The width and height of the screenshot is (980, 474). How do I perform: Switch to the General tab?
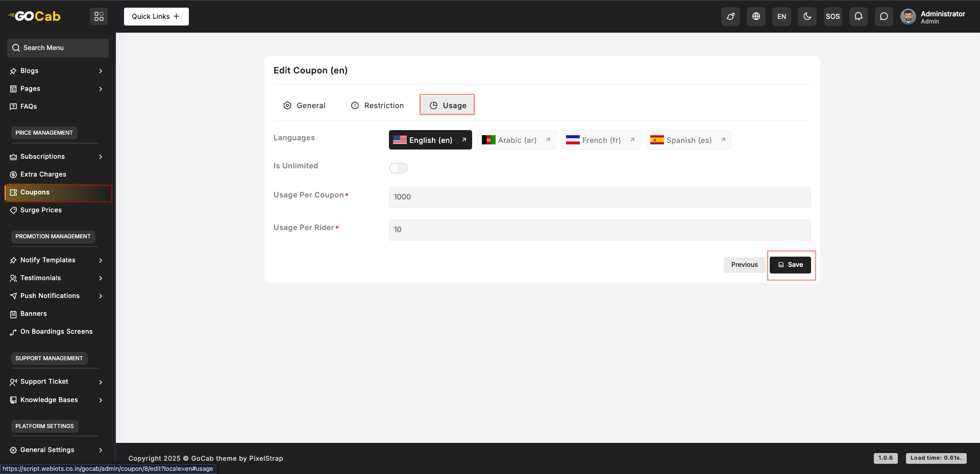coord(304,106)
